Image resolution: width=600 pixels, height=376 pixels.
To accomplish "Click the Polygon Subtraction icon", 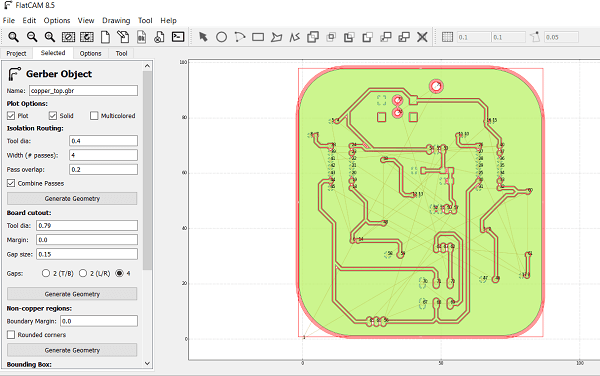I will [349, 37].
